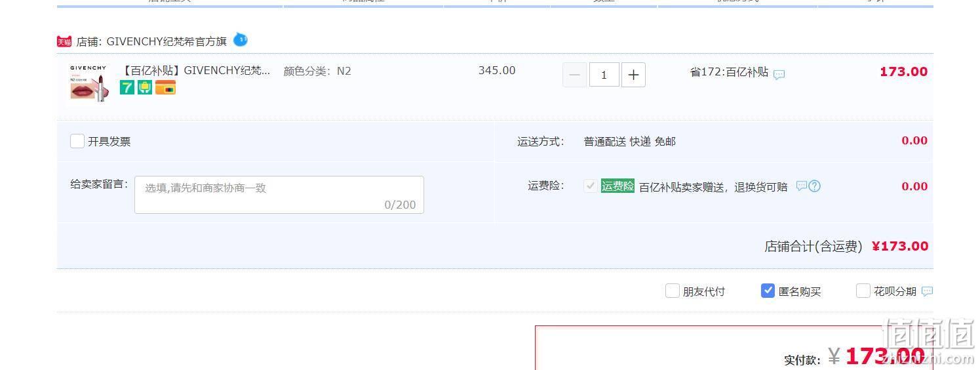980x370 pixels.
Task: Click the 百亿补贴卖家赠送，退换货可赔 text
Action: (713, 187)
